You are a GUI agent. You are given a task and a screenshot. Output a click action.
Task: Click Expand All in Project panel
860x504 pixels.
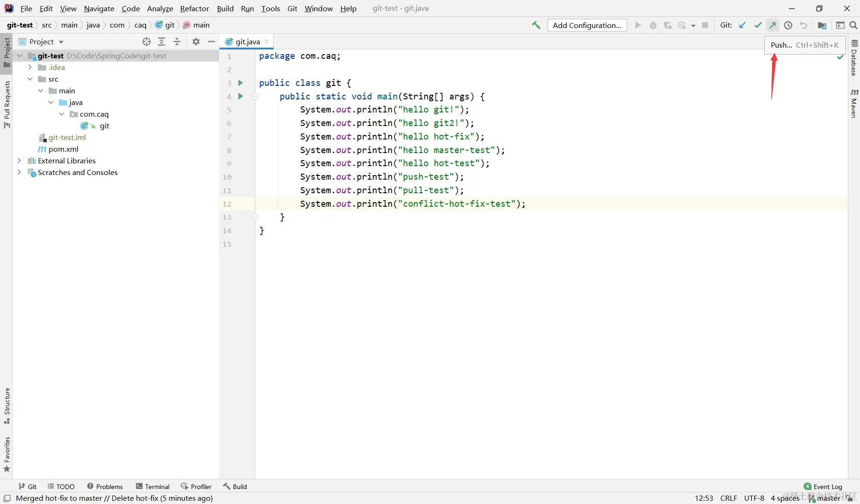[162, 42]
